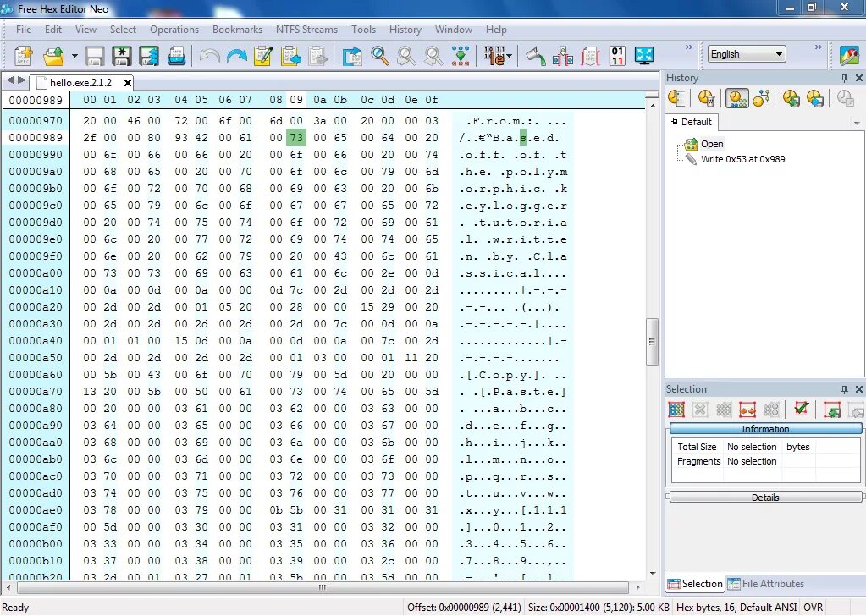The image size is (866, 616).
Task: Click the History clock icon with green arrow
Action: click(791, 98)
